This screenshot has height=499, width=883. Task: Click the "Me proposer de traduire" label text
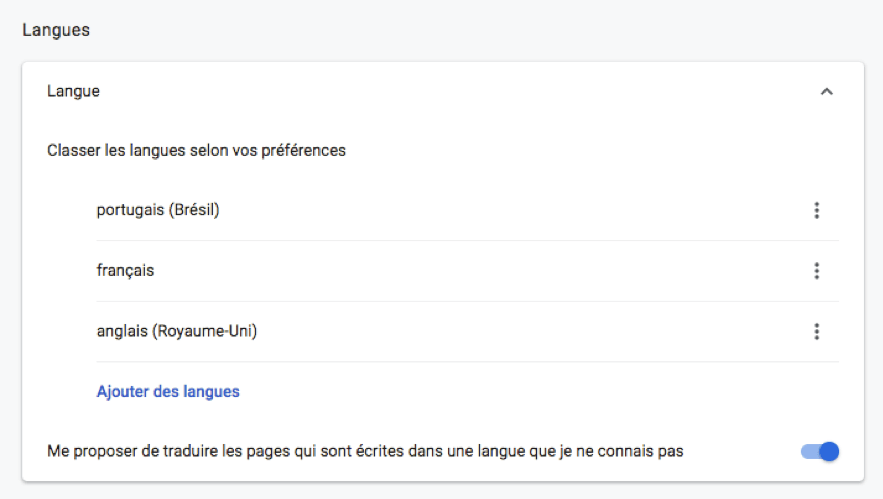(365, 451)
